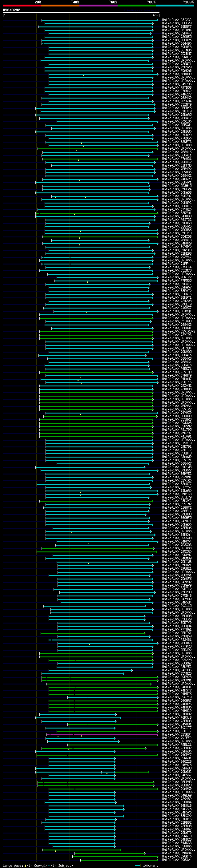Select the UniRef100_B6KMA9 label
Viewport: 197px width, 868px height.
tap(177, 74)
